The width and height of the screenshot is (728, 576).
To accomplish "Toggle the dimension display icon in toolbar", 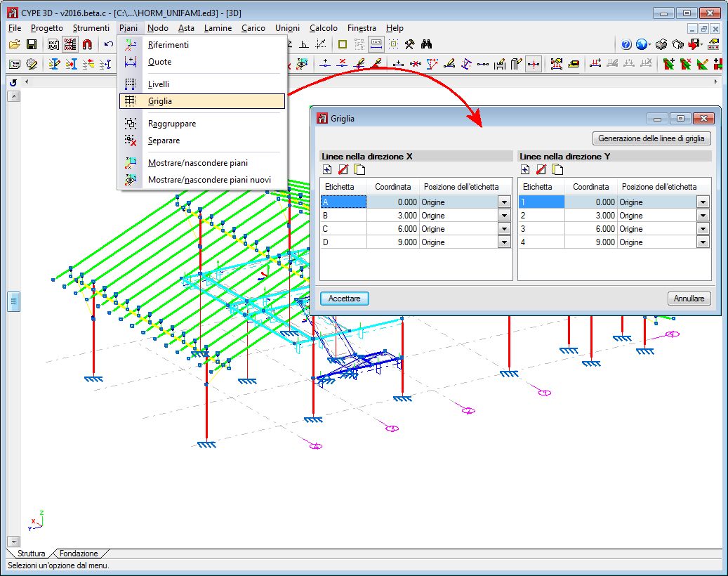I will [376, 44].
